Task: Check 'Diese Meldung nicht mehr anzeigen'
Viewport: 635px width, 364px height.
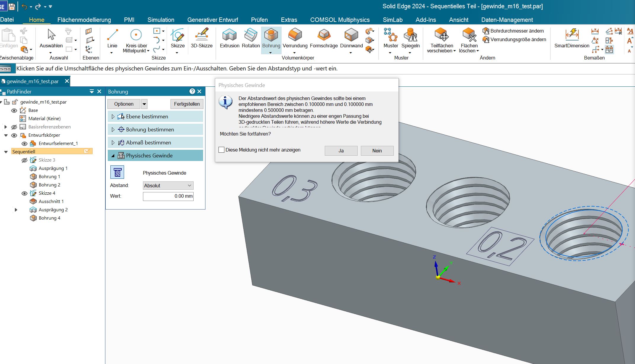Action: click(x=221, y=150)
